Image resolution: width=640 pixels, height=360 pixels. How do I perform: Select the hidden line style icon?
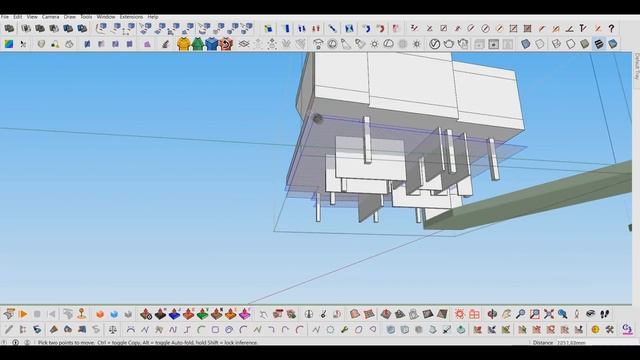coord(570,44)
